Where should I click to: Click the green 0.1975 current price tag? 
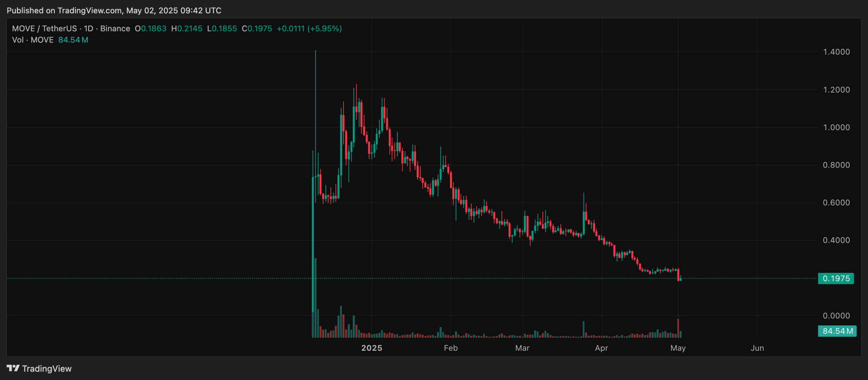point(836,279)
